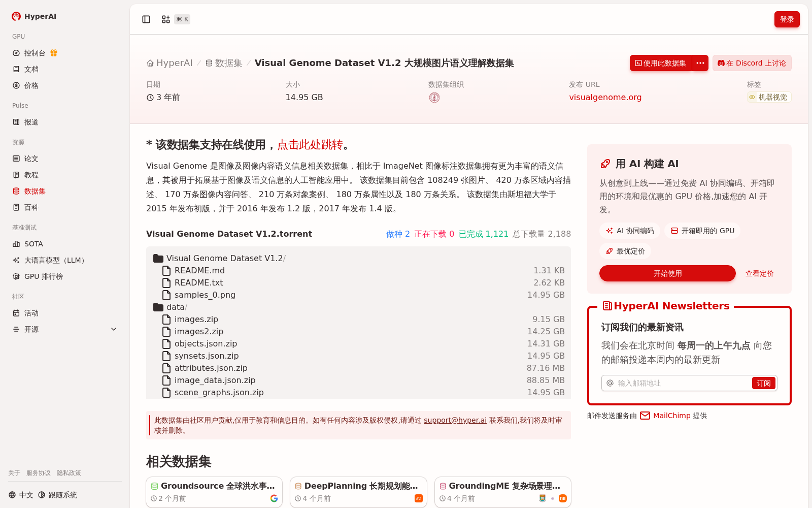Open 隐私政策 footer link
This screenshot has height=508, width=812.
click(x=69, y=473)
